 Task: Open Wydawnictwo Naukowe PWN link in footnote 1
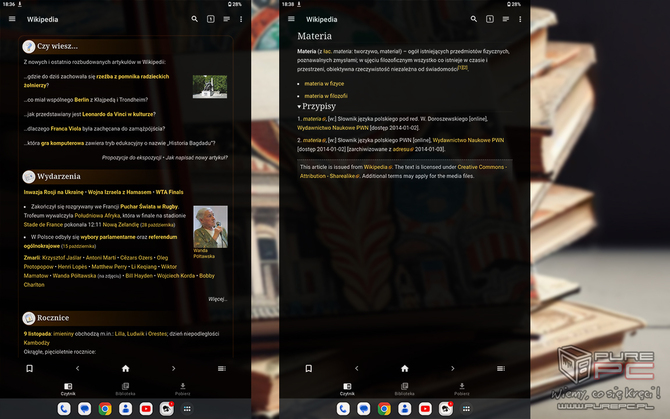point(332,128)
